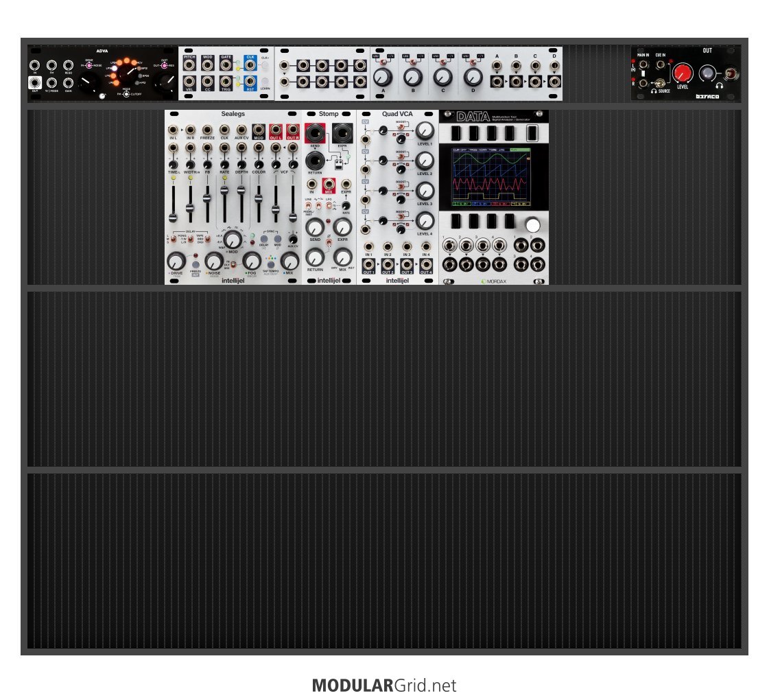Click the blue RST jack
The width and height of the screenshot is (769, 700).
click(250, 82)
